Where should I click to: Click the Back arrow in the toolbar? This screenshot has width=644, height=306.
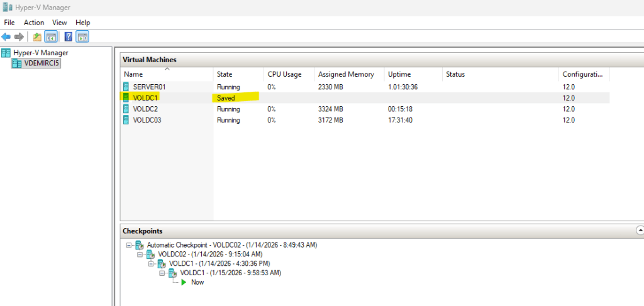[6, 36]
